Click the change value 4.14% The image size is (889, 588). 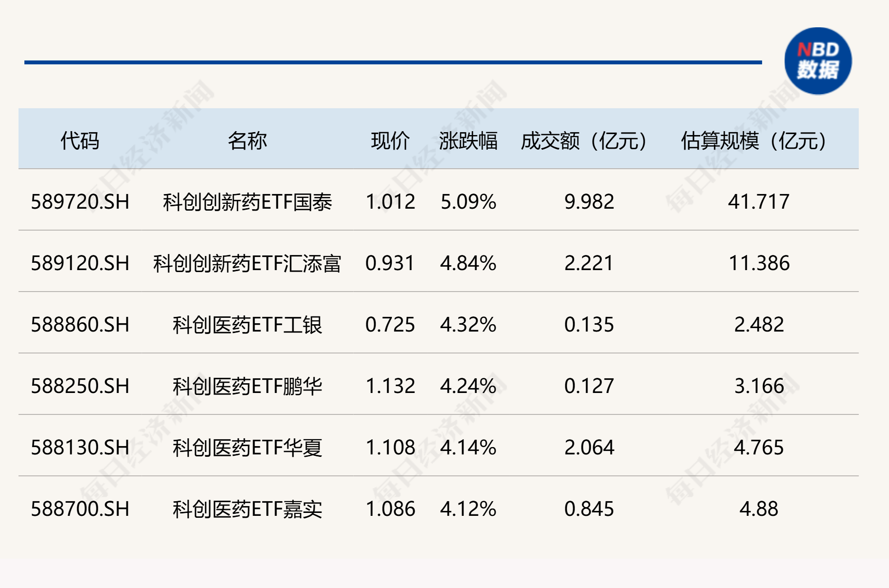coord(468,448)
